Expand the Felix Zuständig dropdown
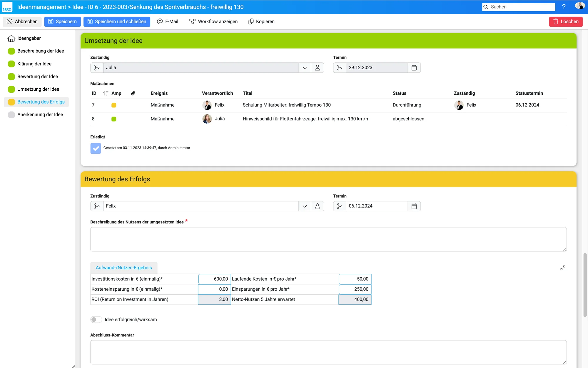The width and height of the screenshot is (588, 368). tap(305, 206)
